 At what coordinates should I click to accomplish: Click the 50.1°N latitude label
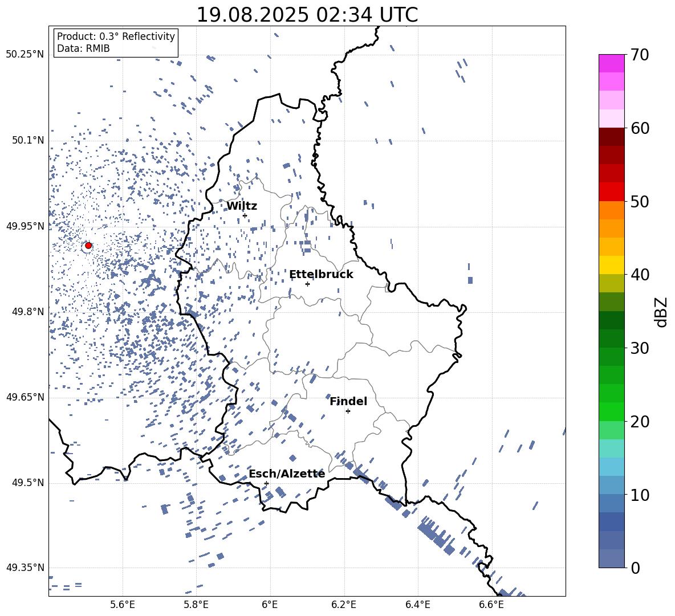(28, 141)
